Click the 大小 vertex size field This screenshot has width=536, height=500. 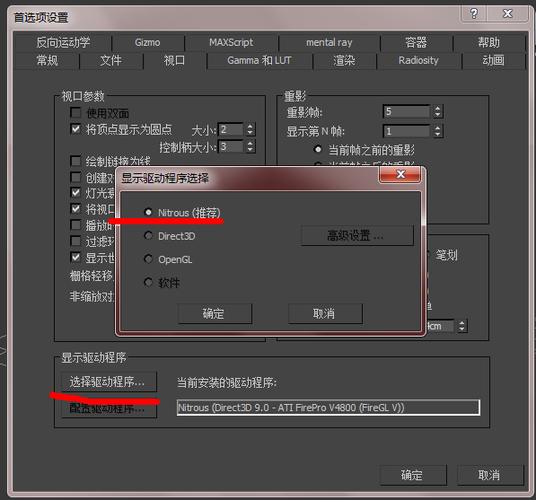point(231,130)
